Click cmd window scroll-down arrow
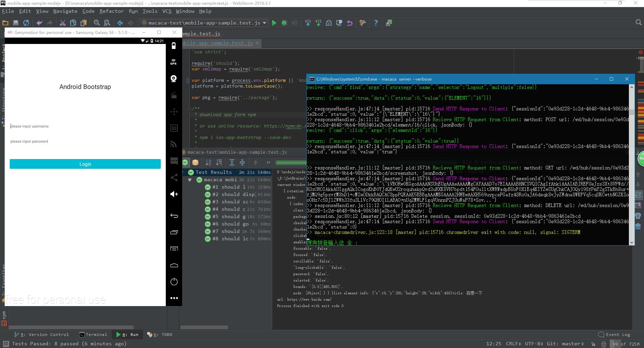Screen dimensions: 644x348 tap(632, 242)
